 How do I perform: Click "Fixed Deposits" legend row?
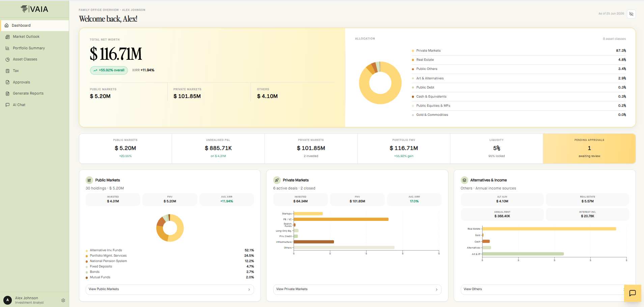click(170, 266)
